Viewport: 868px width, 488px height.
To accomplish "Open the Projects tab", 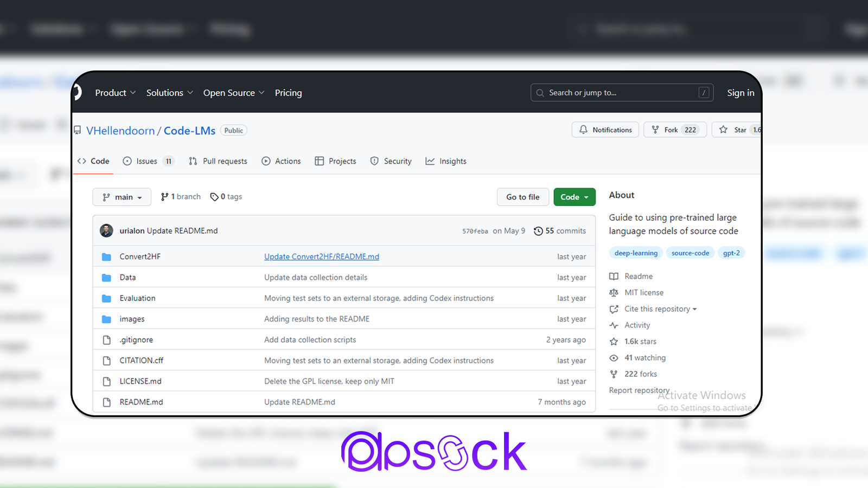I will pos(335,161).
